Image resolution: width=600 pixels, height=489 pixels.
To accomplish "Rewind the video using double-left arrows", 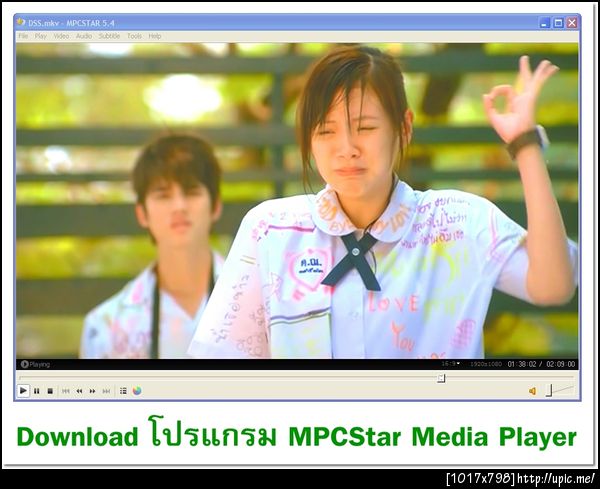I will [x=79, y=391].
